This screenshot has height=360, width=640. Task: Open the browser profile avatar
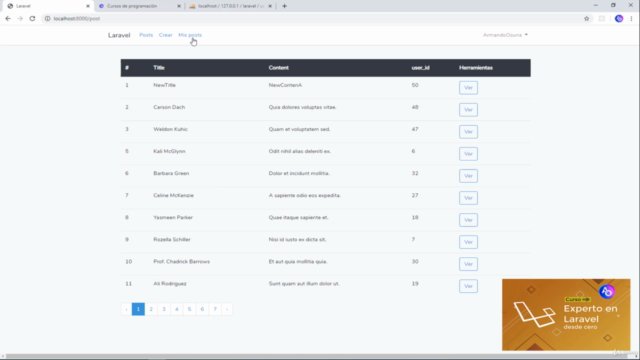click(619, 18)
